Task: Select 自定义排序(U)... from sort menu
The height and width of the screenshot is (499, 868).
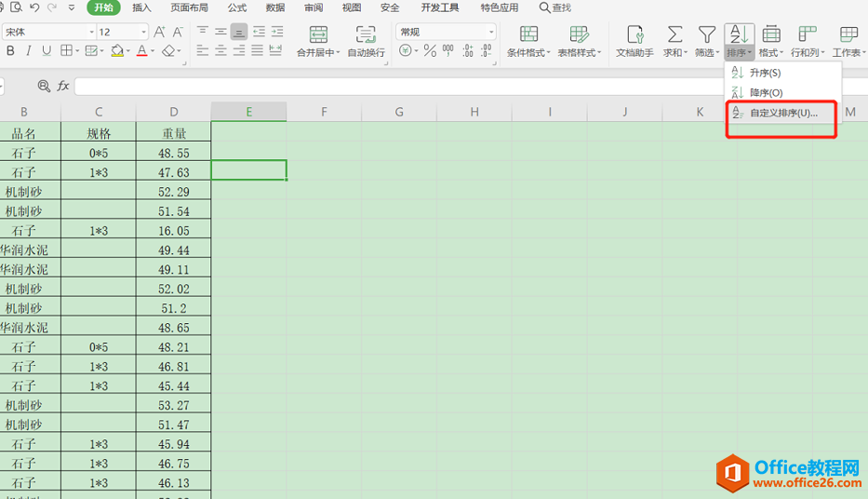Action: (x=782, y=113)
